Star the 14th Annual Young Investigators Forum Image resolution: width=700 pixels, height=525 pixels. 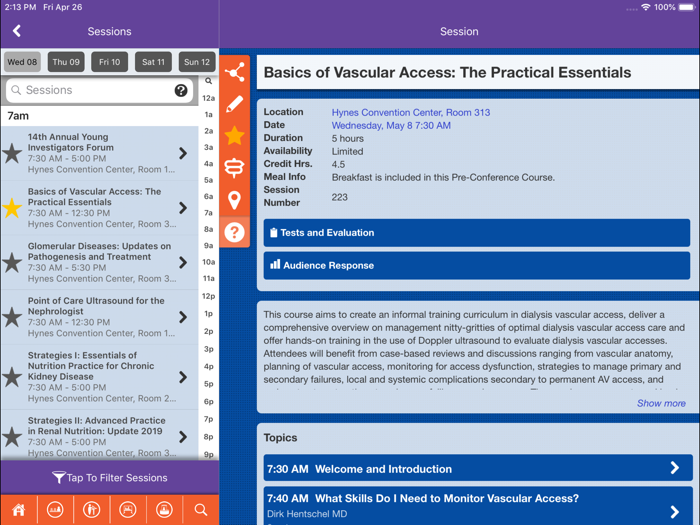(x=12, y=154)
